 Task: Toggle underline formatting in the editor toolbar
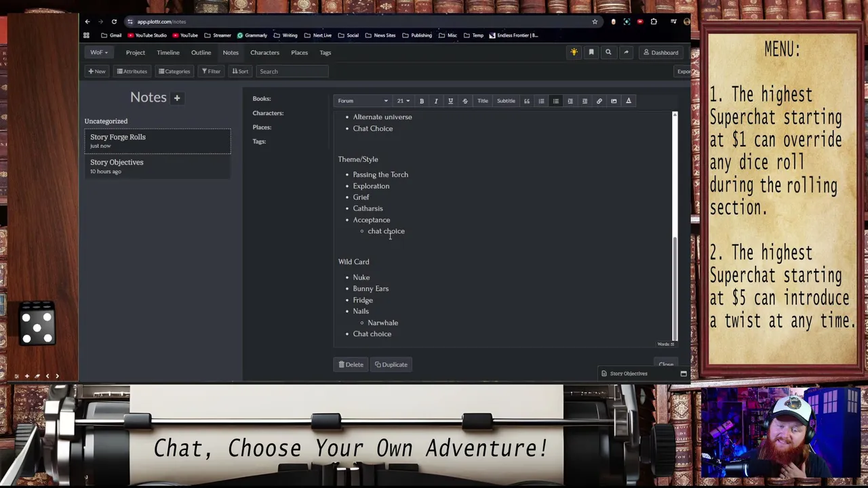pos(450,101)
